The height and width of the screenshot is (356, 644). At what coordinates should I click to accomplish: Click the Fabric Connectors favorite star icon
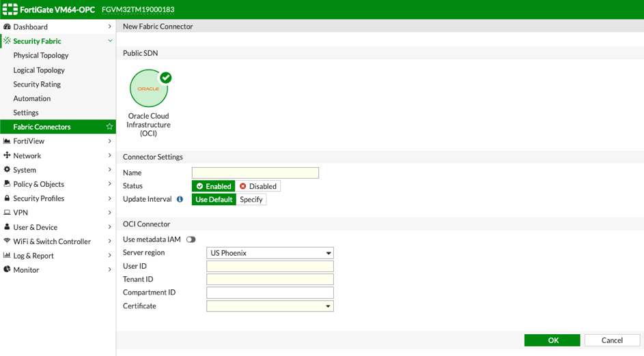tap(109, 127)
